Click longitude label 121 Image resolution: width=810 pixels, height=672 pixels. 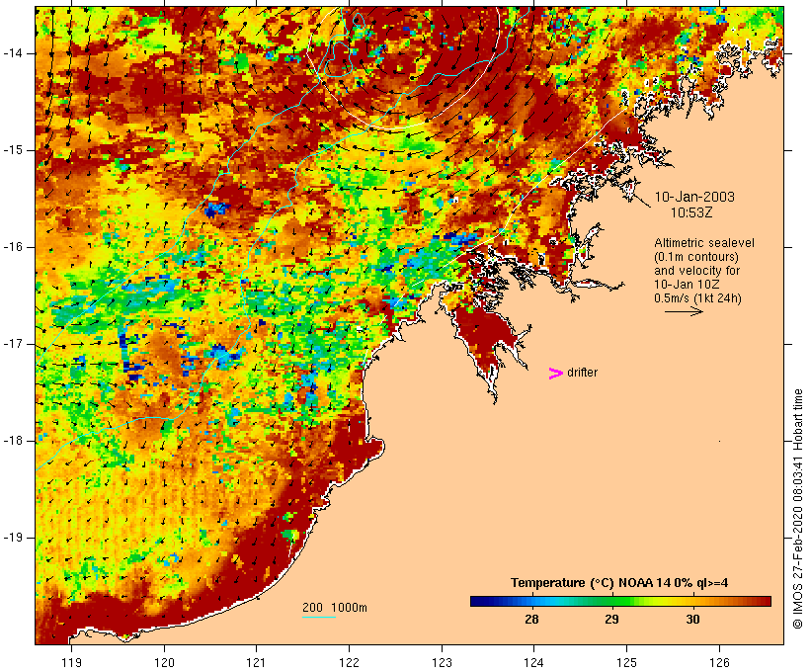[x=256, y=662]
